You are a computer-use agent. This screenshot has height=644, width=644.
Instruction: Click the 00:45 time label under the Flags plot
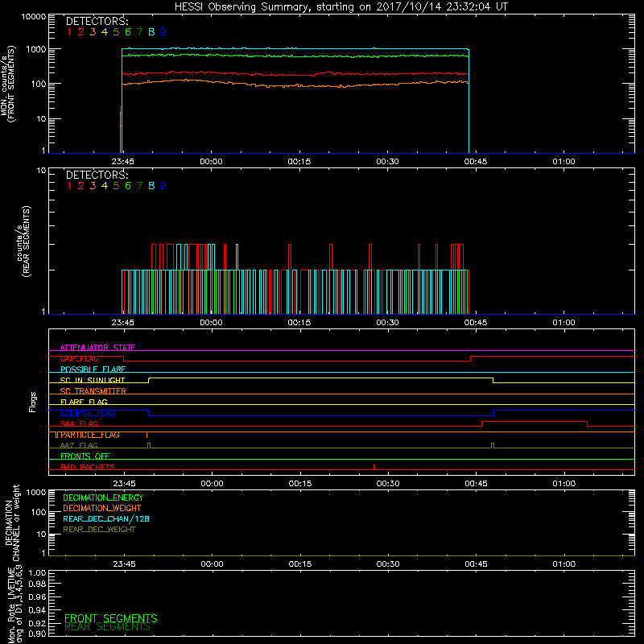(x=476, y=484)
